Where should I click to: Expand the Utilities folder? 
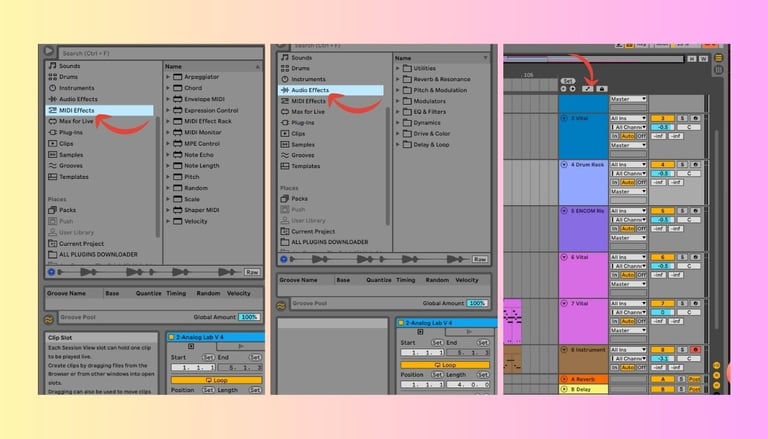click(x=398, y=68)
